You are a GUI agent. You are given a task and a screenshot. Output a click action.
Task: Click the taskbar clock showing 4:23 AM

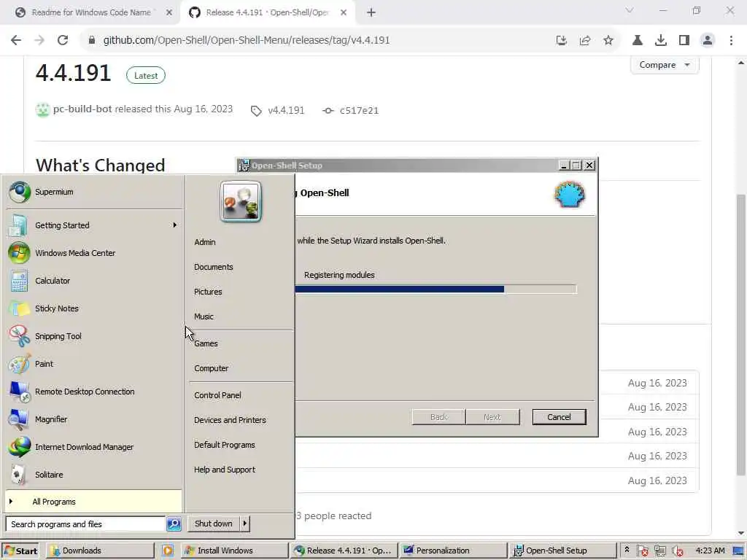tap(710, 551)
